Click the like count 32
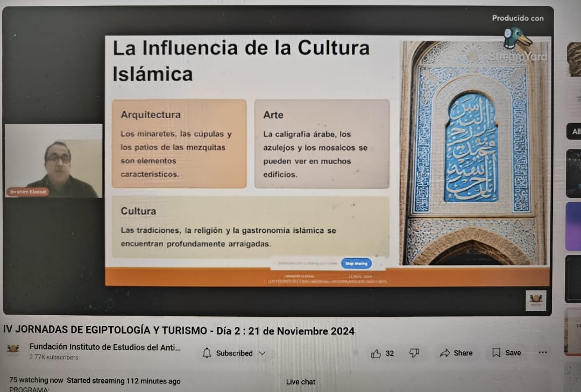This screenshot has width=581, height=392. 389,353
